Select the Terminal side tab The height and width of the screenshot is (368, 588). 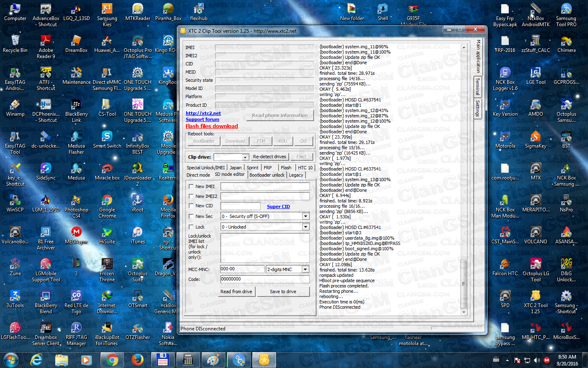pos(478,87)
